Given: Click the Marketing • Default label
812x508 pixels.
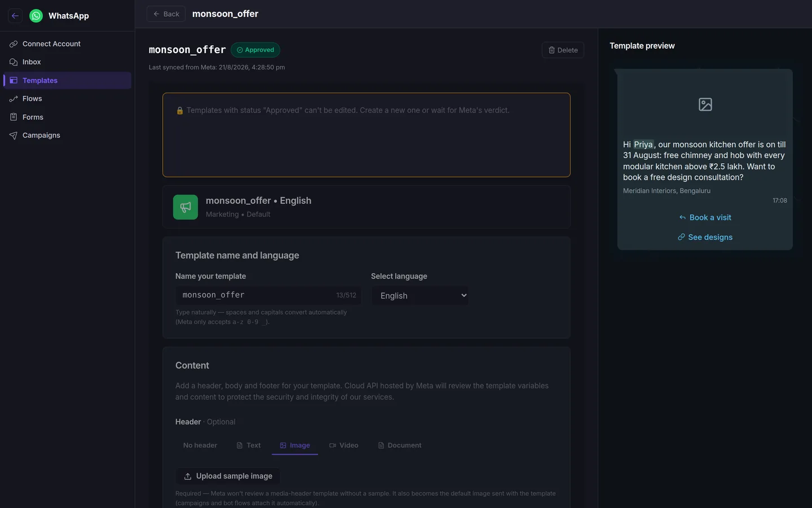Looking at the screenshot, I should tap(238, 214).
